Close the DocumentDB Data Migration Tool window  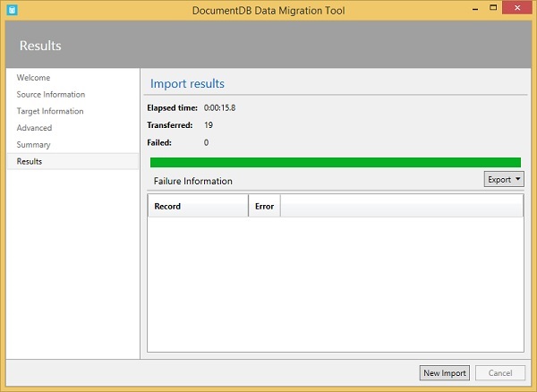pos(517,7)
